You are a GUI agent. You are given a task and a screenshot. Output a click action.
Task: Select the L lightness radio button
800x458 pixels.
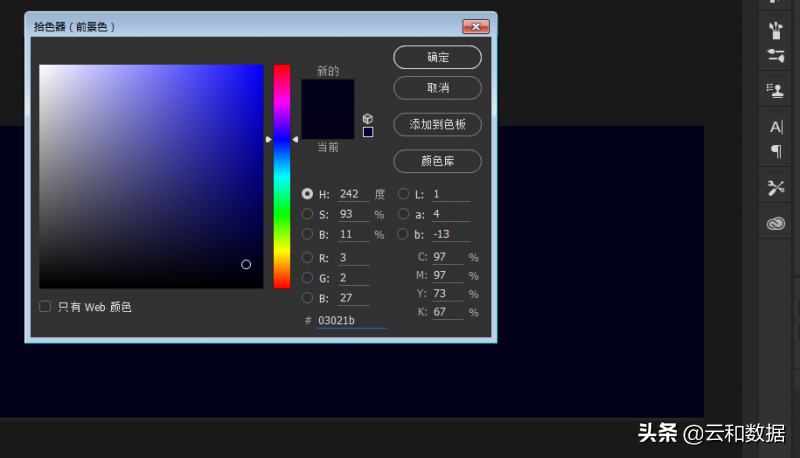(404, 194)
